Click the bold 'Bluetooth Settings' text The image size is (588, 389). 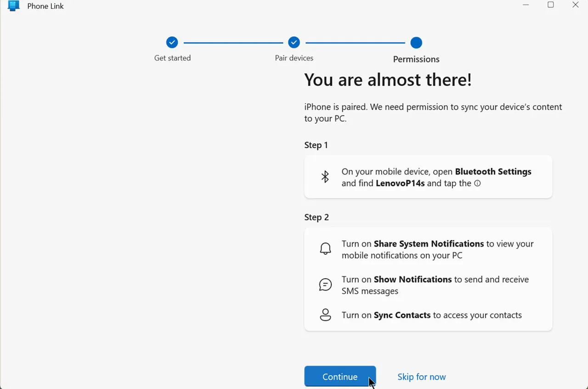click(x=493, y=172)
